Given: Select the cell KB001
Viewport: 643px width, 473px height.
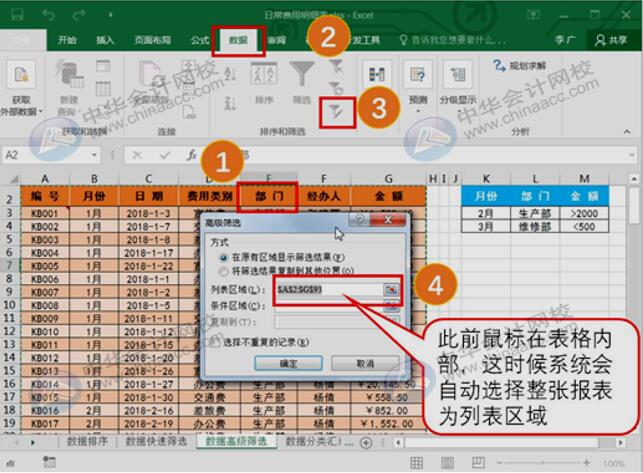Looking at the screenshot, I should pos(45,213).
